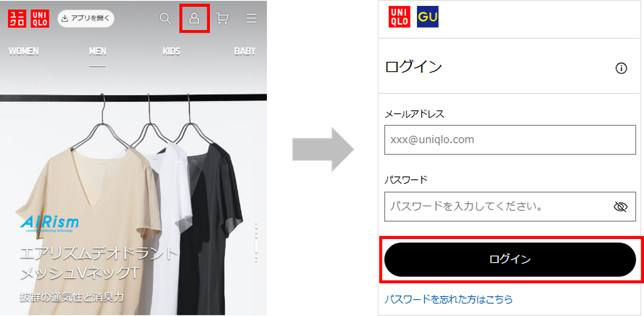The image size is (644, 316).
Task: Select the WOMEN category tab
Action: point(24,51)
